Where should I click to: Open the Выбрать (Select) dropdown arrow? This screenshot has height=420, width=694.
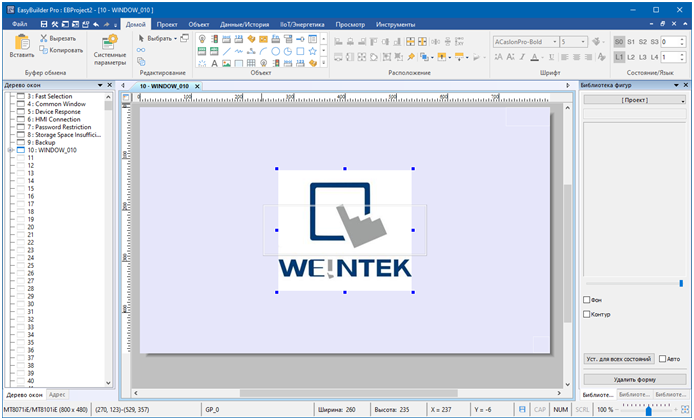[x=175, y=39]
